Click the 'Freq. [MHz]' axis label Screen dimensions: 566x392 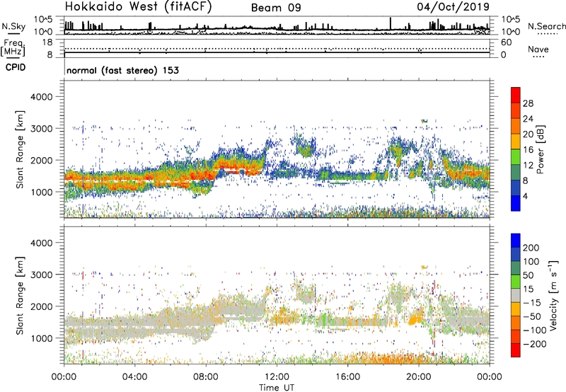coord(13,48)
